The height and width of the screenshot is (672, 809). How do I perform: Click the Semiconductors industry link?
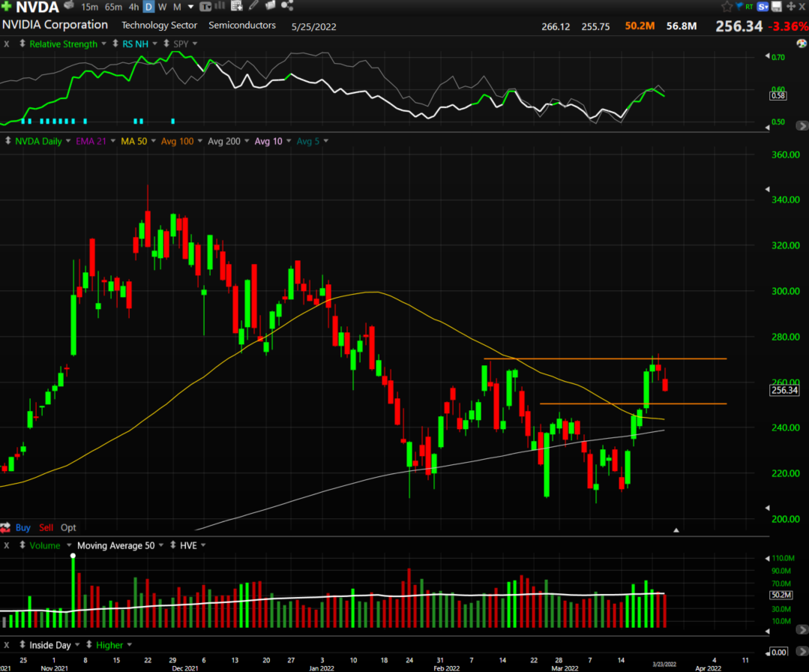point(242,25)
